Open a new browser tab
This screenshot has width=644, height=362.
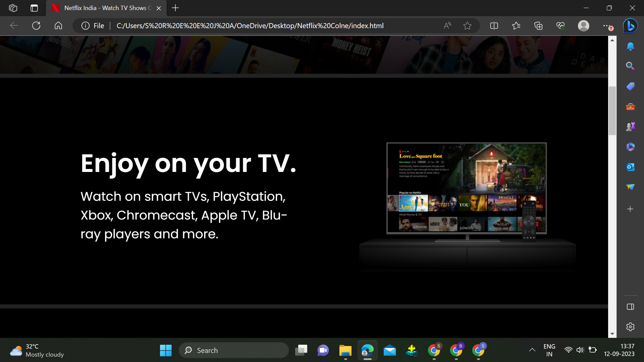point(175,8)
